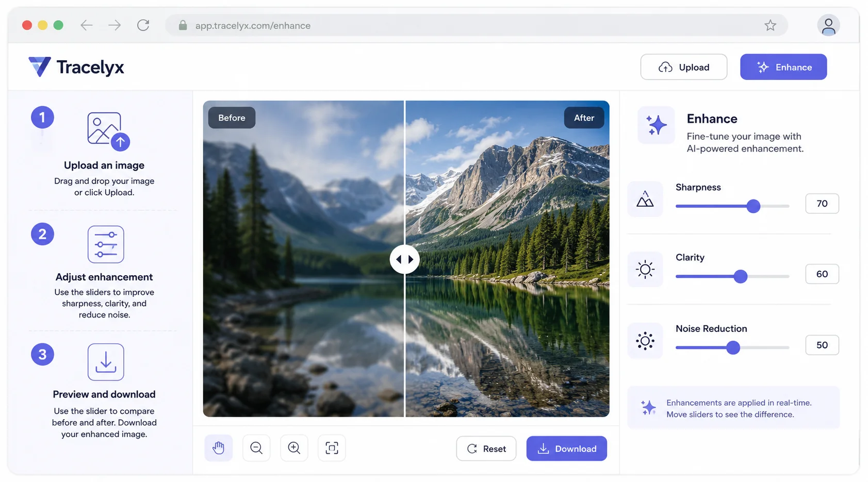Viewport: 868px width, 482px height.
Task: Click the "Clarity" label
Action: (690, 257)
